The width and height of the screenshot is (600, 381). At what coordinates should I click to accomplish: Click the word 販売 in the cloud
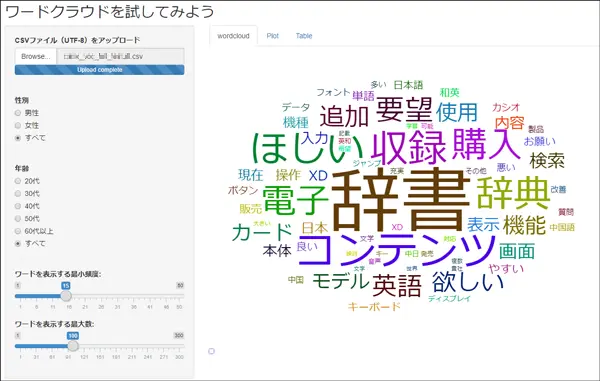tap(251, 208)
